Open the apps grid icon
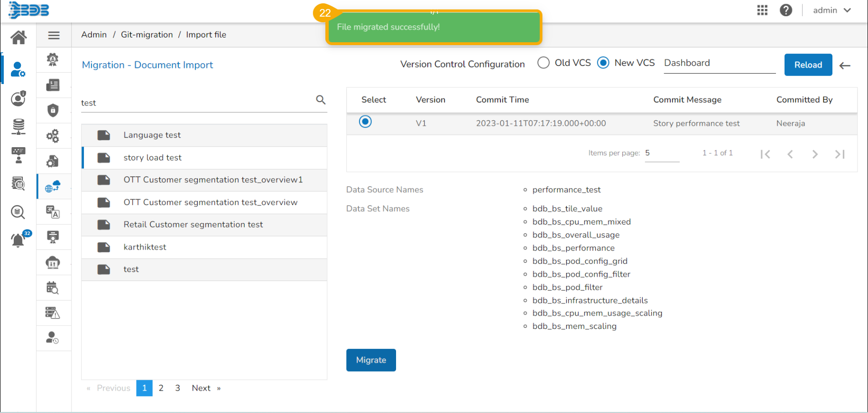The width and height of the screenshot is (868, 413). 762,10
